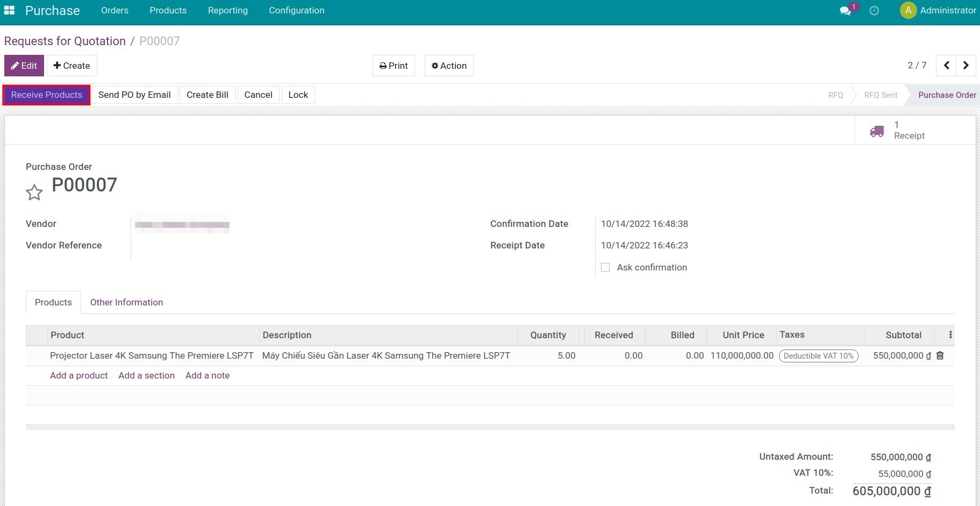Open the Configuration menu
Viewport: 980px width, 506px height.
pyautogui.click(x=297, y=10)
